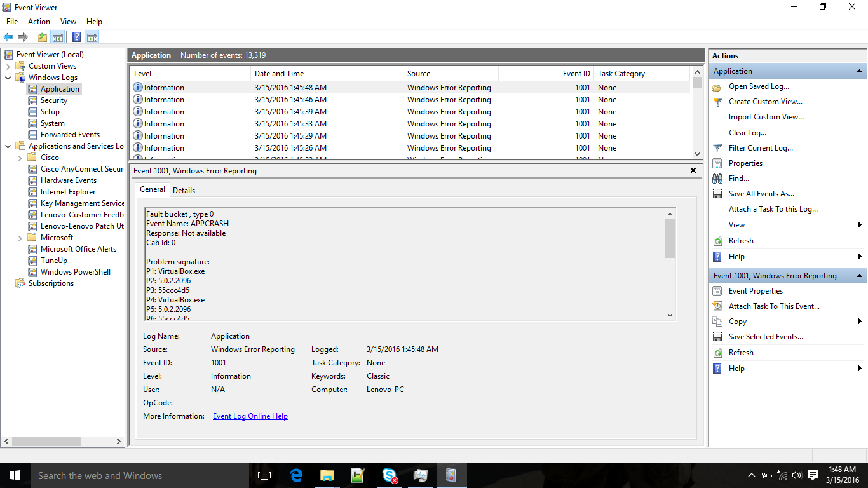
Task: Select the event logged at 1:45:46 AM
Action: tap(410, 100)
